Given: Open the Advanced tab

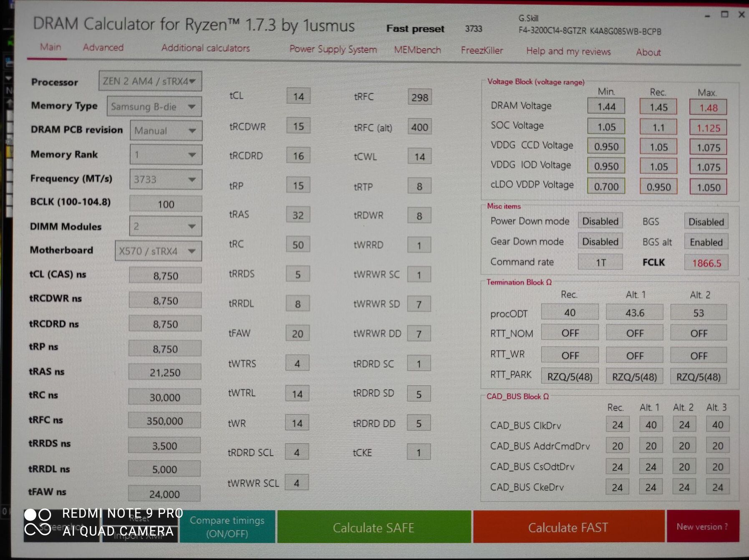Looking at the screenshot, I should (103, 48).
